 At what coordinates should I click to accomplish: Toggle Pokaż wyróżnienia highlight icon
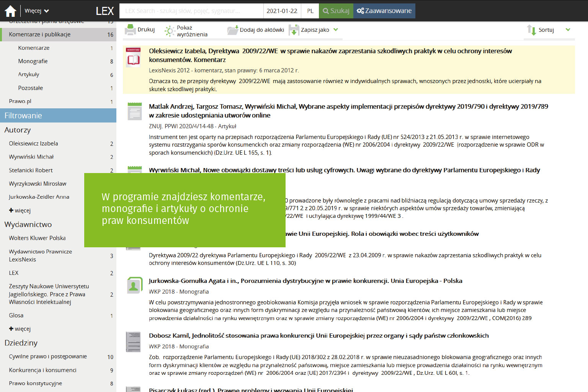click(x=170, y=31)
